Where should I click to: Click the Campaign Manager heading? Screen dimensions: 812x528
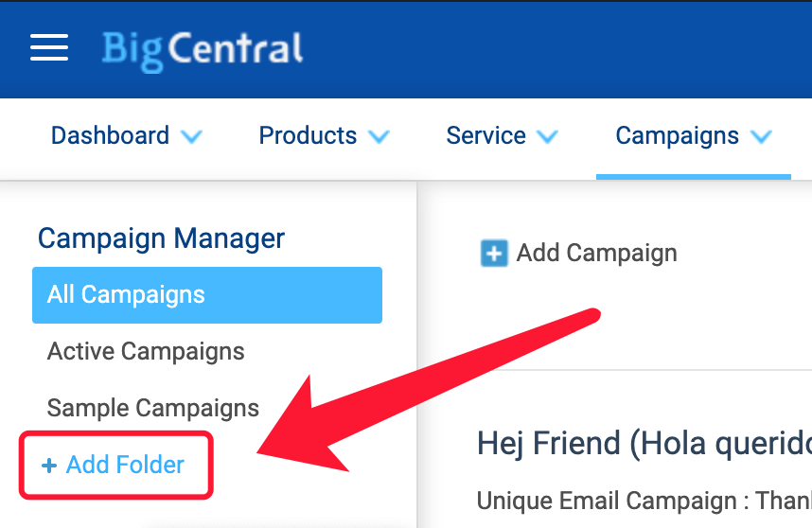click(161, 239)
